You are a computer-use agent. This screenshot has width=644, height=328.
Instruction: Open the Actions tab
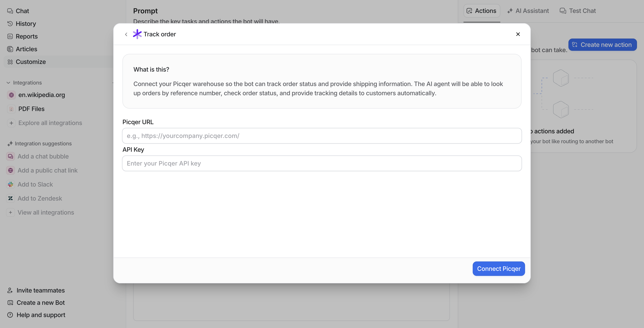[481, 11]
